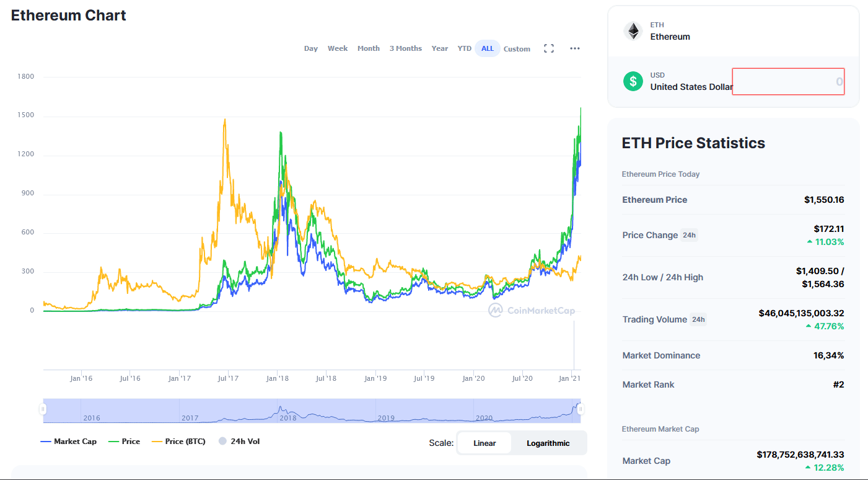
Task: Choose the YTD time range
Action: click(464, 48)
